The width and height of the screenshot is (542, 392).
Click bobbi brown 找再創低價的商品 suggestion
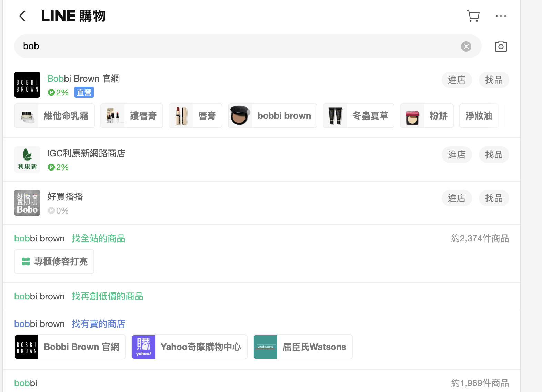click(x=79, y=296)
